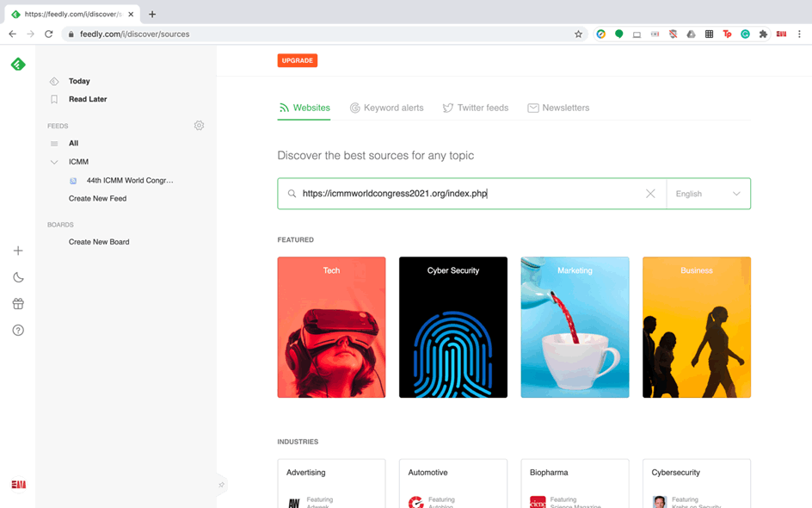Show All feeds

[73, 143]
